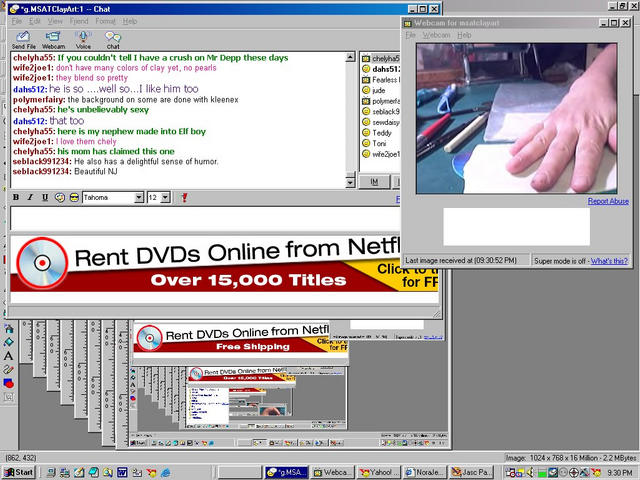Viewport: 640px width, 480px height.
Task: Start the Webcam from the chat toolbar
Action: (x=53, y=40)
